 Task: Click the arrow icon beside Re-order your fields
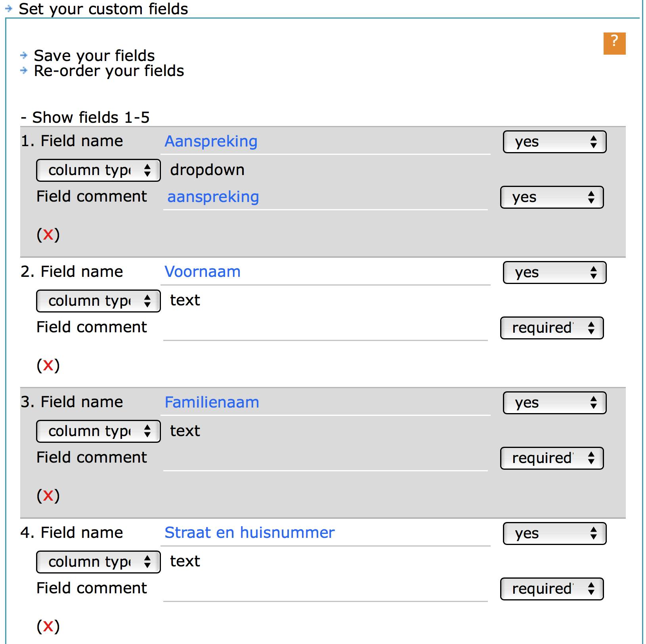pos(24,71)
